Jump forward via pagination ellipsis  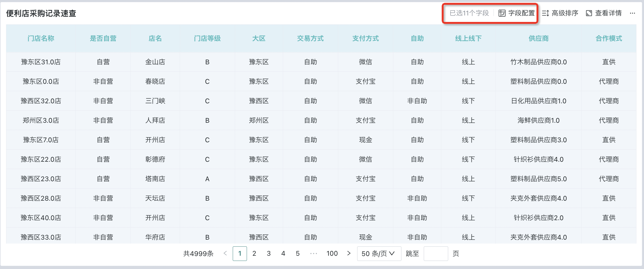[x=314, y=254]
